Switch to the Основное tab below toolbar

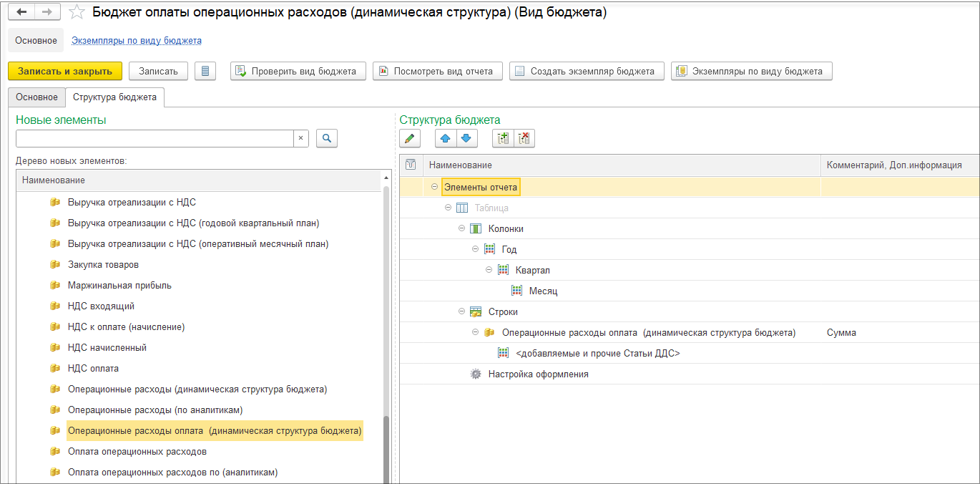[36, 97]
